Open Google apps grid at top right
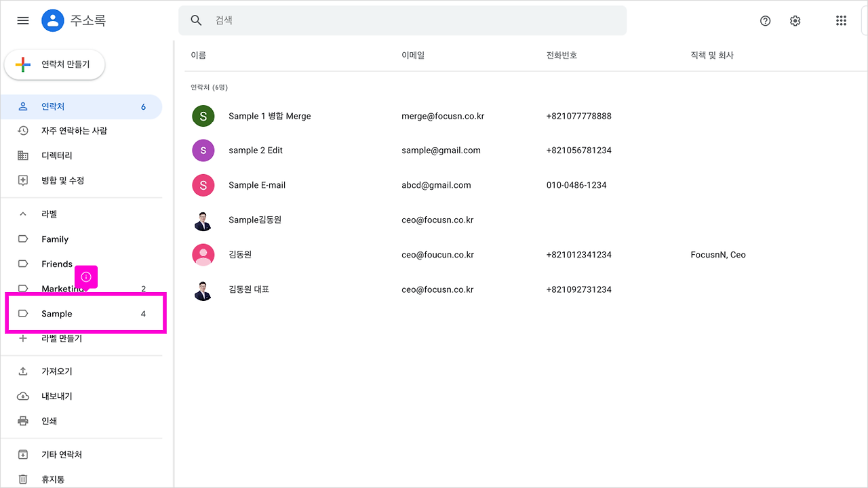This screenshot has height=488, width=868. [x=841, y=20]
